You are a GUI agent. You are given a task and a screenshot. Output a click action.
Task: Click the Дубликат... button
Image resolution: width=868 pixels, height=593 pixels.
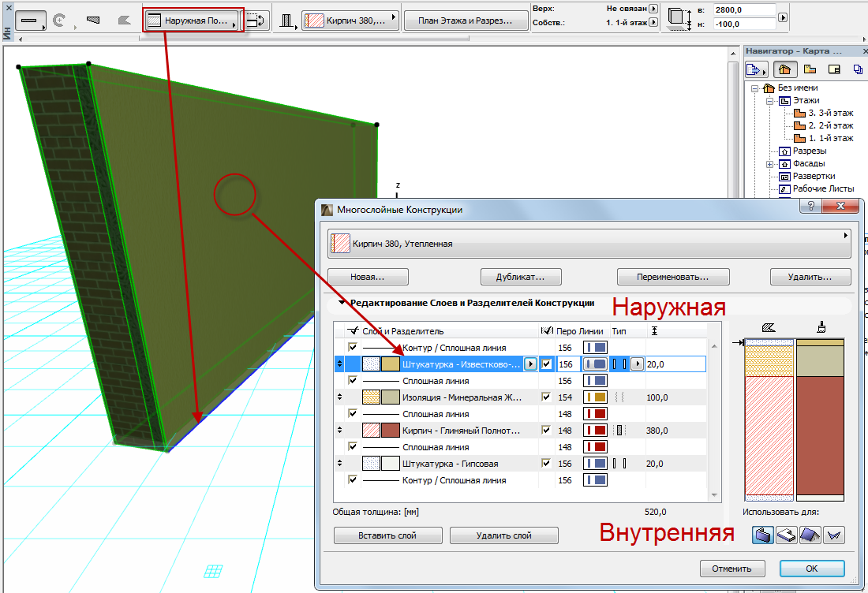pos(520,277)
